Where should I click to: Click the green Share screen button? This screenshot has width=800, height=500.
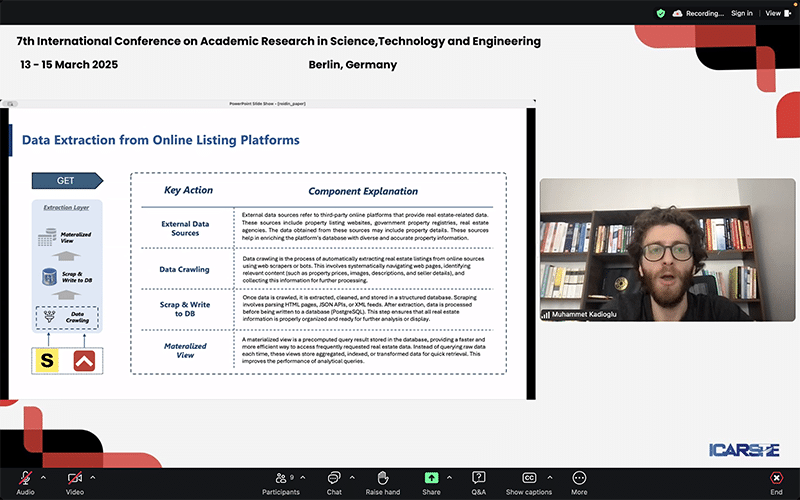[431, 478]
